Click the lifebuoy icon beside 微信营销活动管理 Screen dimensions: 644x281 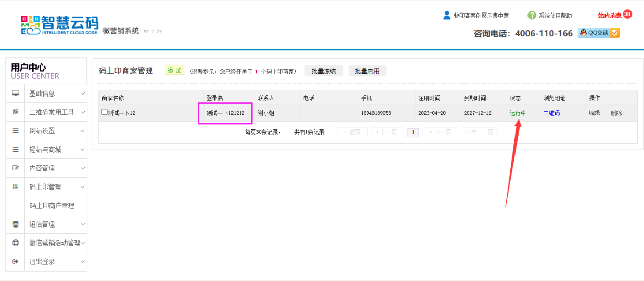point(16,243)
